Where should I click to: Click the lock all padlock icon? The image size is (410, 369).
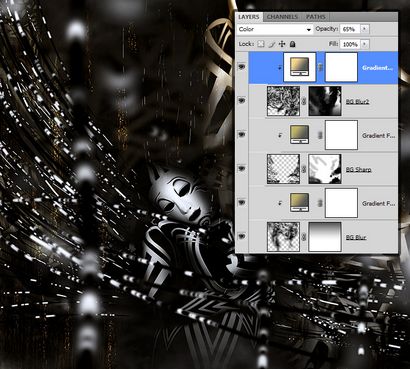coord(293,44)
